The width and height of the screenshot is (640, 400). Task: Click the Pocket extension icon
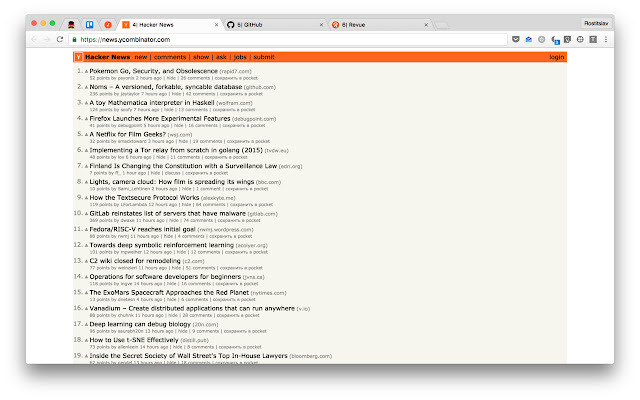516,39
